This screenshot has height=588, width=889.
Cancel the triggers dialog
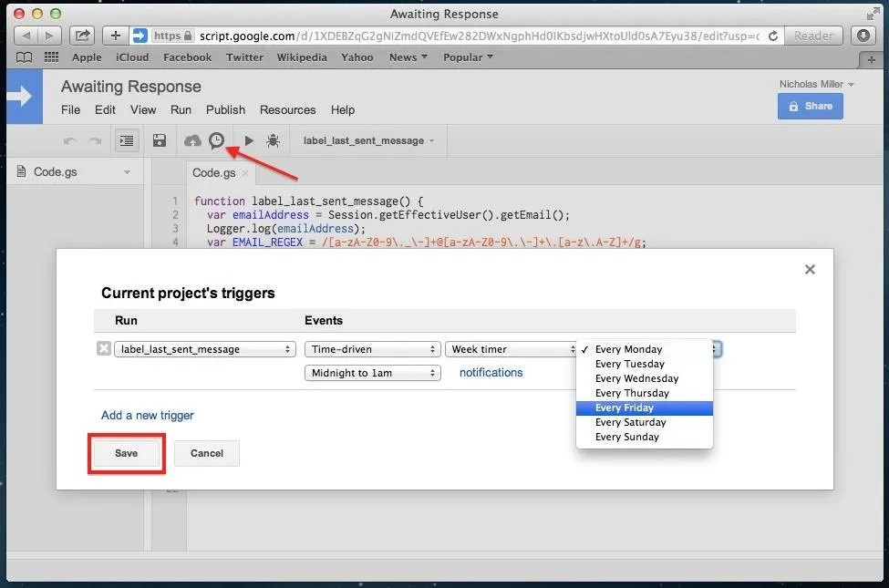click(206, 453)
